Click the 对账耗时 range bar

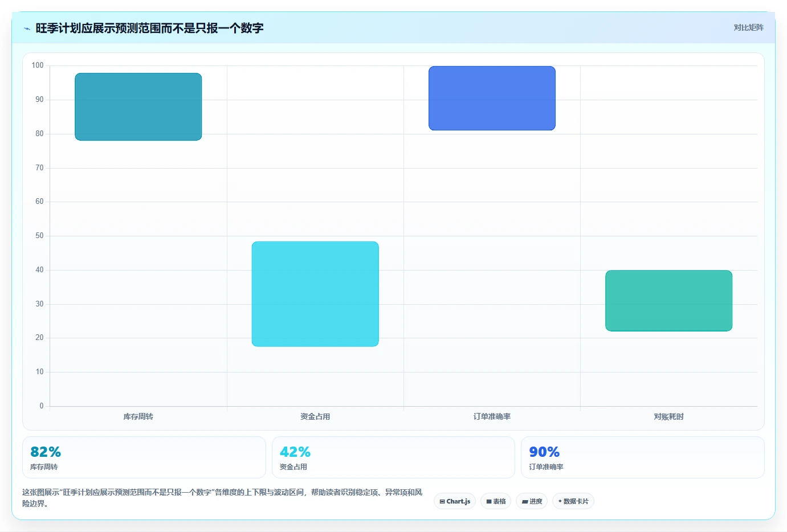(668, 301)
